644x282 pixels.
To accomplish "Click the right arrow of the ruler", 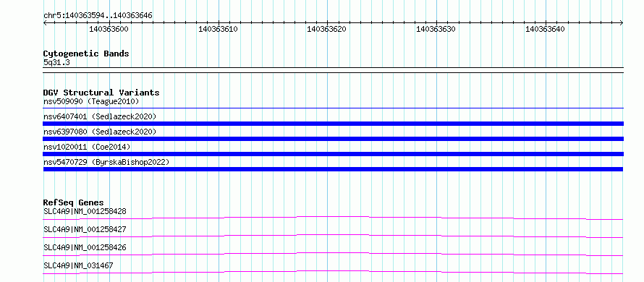I will coord(622,23).
